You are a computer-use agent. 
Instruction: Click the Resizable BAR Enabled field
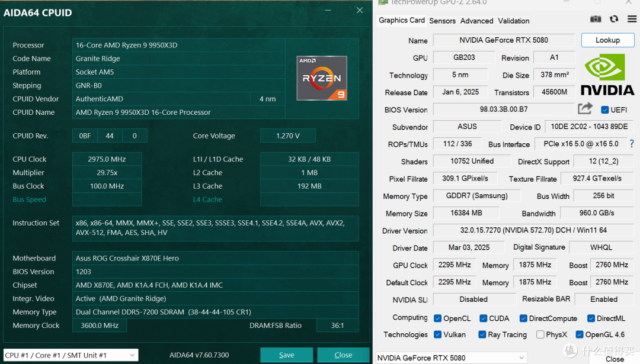pyautogui.click(x=604, y=299)
